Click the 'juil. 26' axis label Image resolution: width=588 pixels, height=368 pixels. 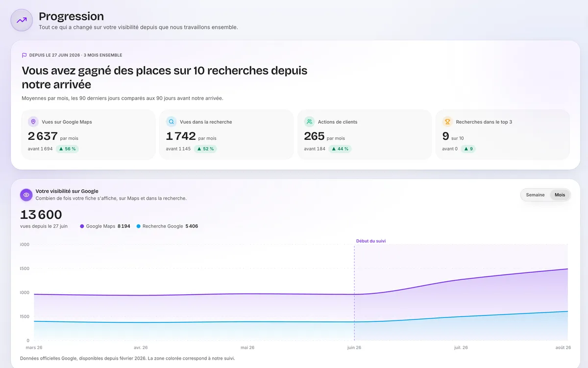pyautogui.click(x=461, y=347)
